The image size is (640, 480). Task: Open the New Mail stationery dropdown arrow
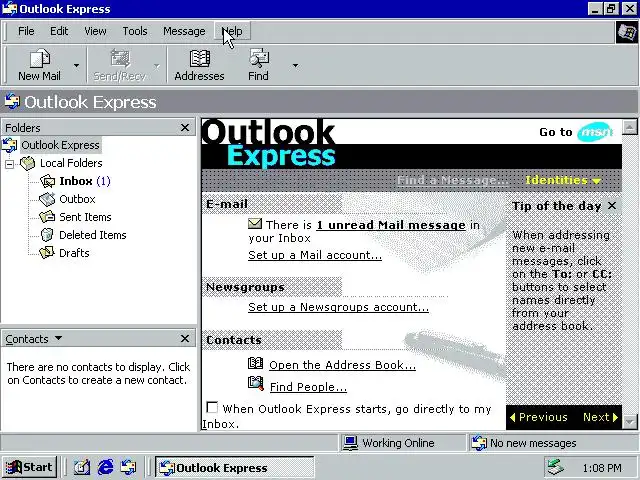[76, 65]
